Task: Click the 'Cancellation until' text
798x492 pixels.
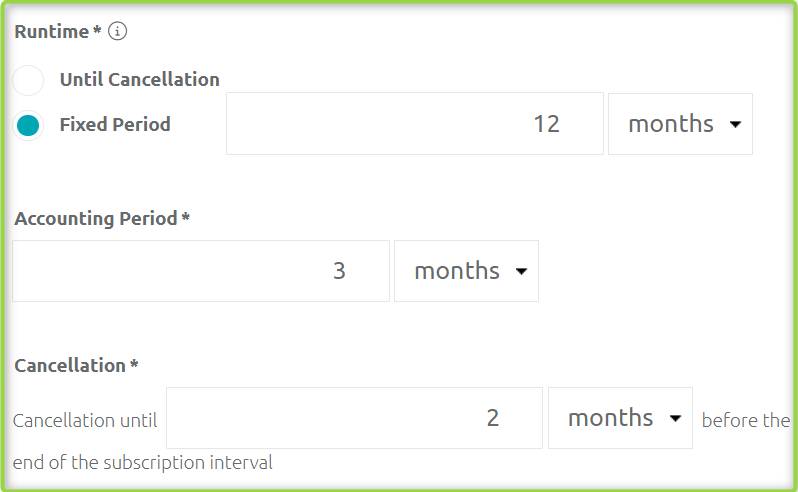Action: 85,421
